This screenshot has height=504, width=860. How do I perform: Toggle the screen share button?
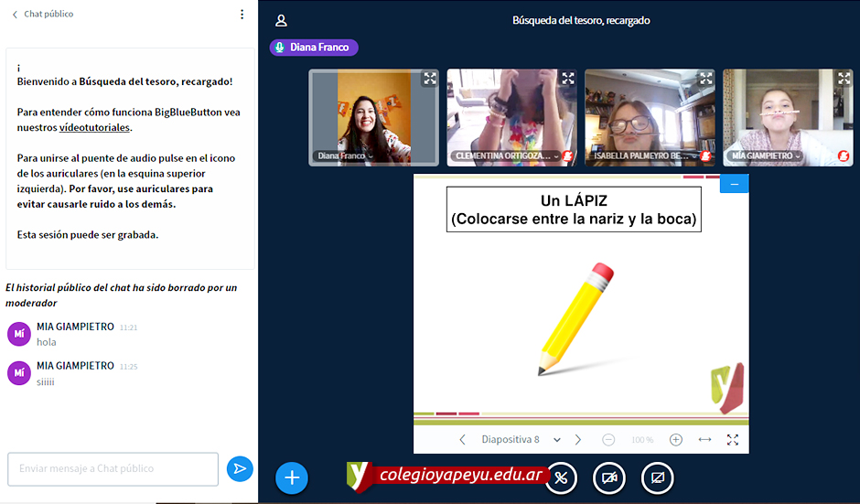[657, 477]
